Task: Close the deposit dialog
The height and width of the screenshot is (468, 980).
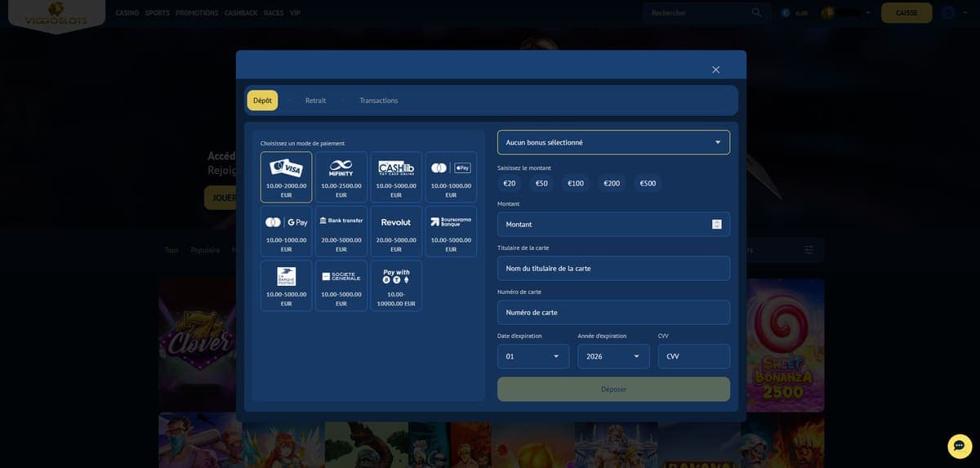Action: (x=715, y=69)
